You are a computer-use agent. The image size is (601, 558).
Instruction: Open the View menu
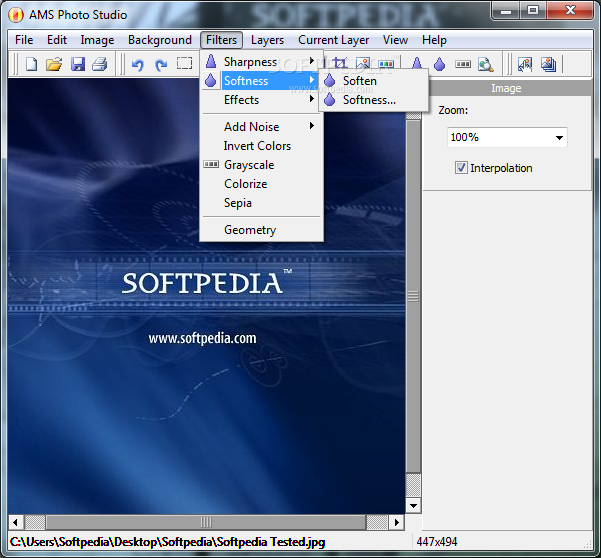point(395,40)
